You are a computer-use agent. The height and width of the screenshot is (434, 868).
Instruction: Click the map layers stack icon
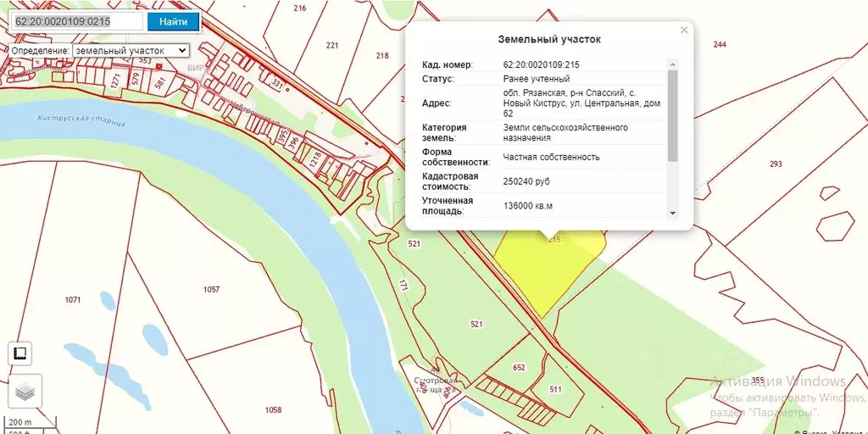coord(25,392)
